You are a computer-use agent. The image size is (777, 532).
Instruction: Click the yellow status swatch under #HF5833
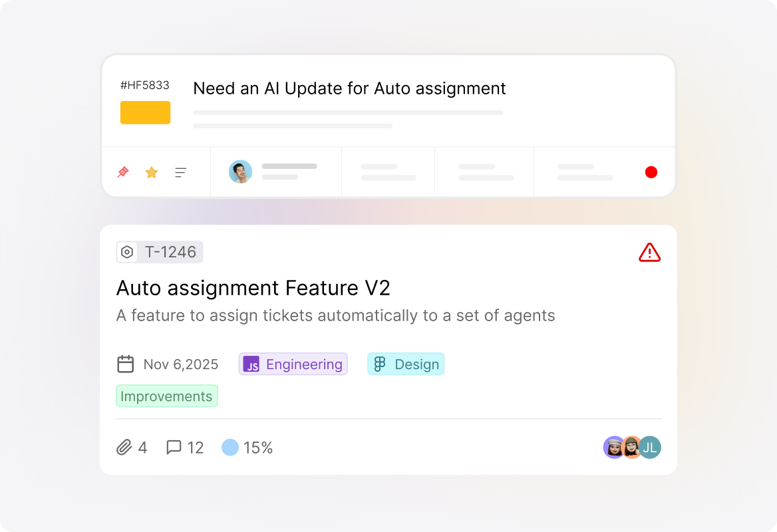coord(145,112)
